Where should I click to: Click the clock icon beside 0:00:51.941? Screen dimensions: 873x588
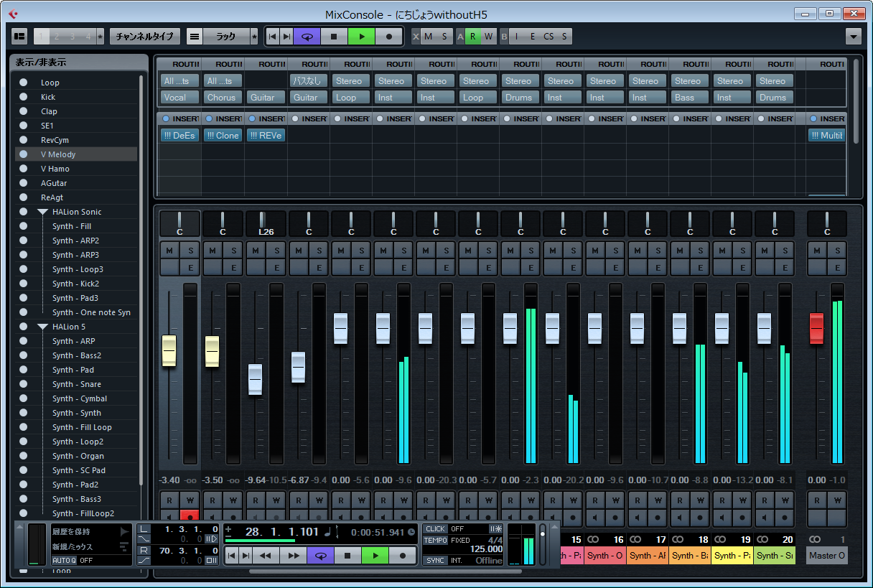[x=411, y=532]
